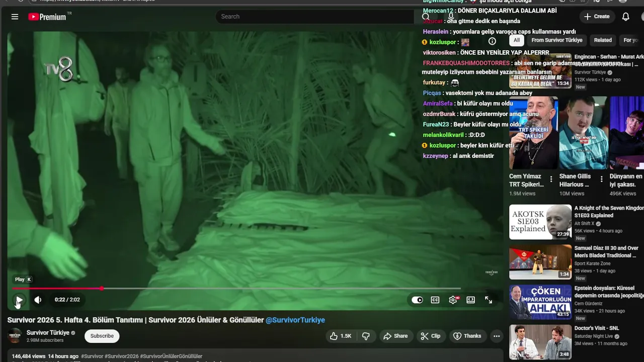Click 2.98M subscribers count

click(45, 340)
